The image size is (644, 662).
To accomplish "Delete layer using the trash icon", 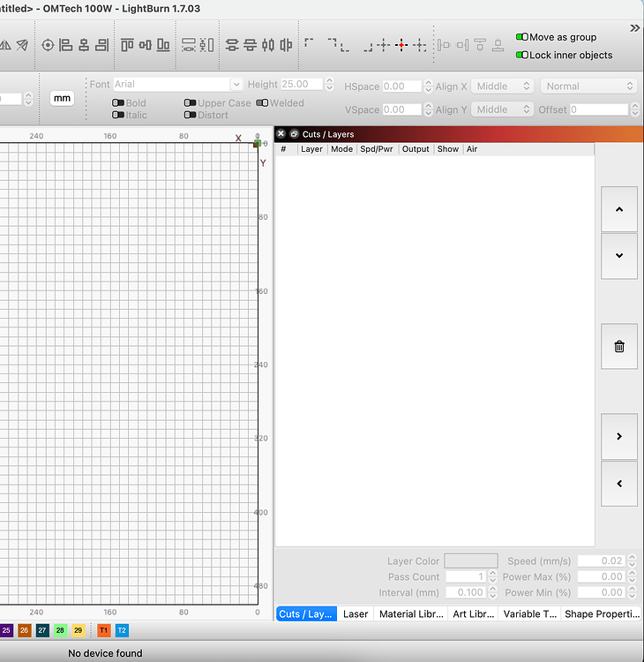I will click(619, 347).
